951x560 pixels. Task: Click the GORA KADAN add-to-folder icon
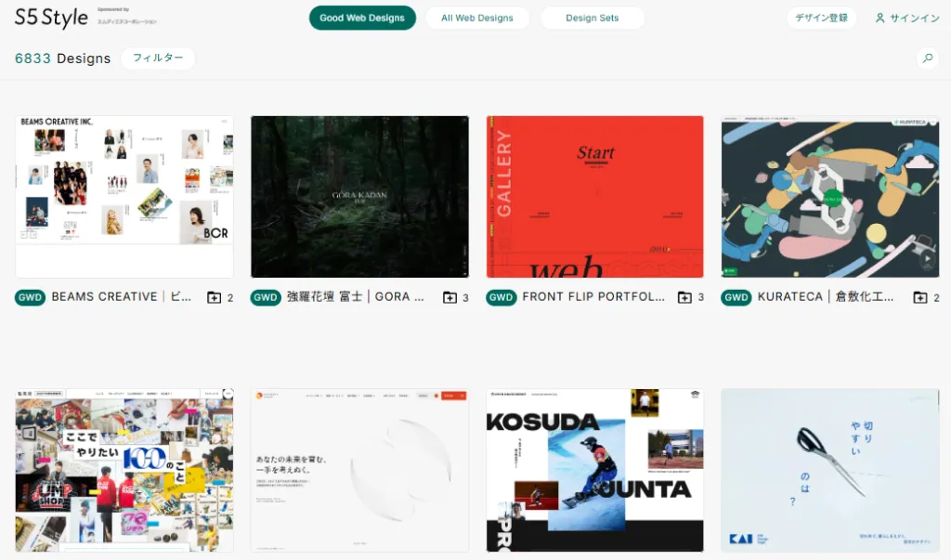[x=449, y=297]
